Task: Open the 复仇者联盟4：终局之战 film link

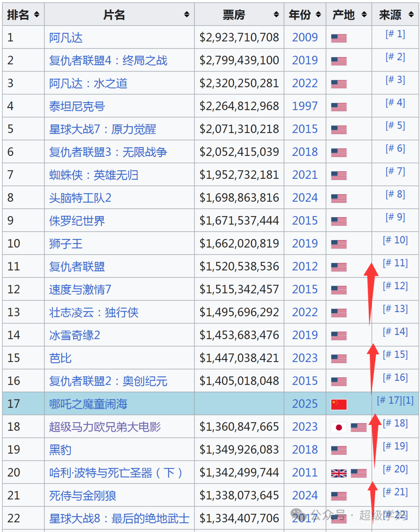Action: tap(108, 61)
